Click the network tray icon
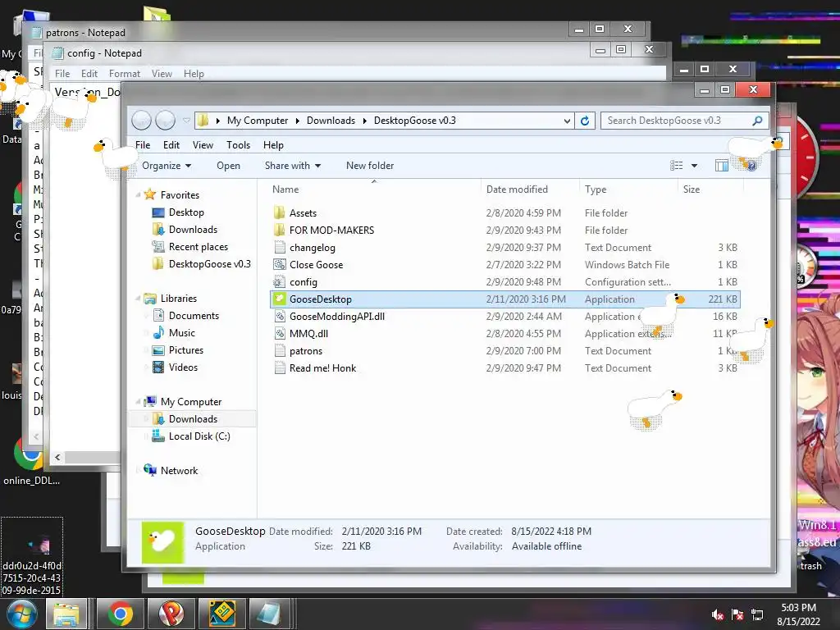The image size is (840, 630). pos(757,615)
